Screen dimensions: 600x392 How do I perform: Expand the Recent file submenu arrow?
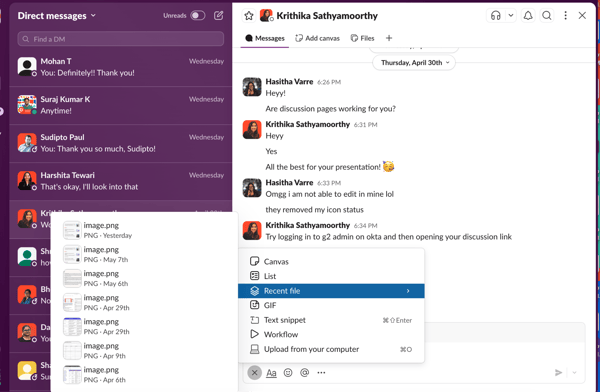[x=408, y=291]
